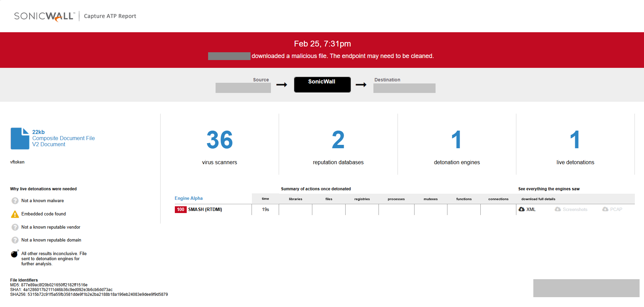Screen dimensions: 644x307
Task: Click See everything the engines saw heading
Action: tap(549, 189)
